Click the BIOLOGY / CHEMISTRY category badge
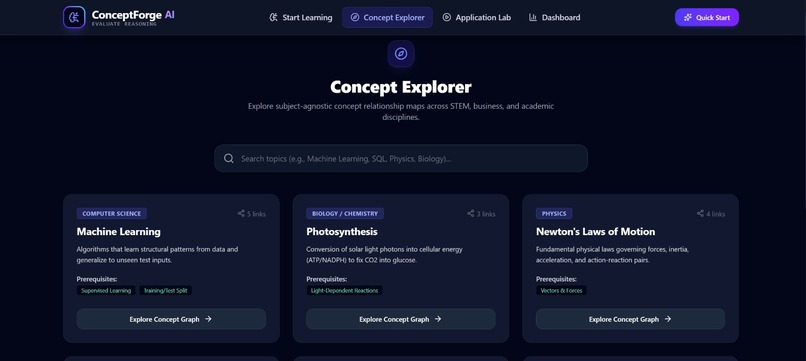Screen dimensions: 806x361 345,213
